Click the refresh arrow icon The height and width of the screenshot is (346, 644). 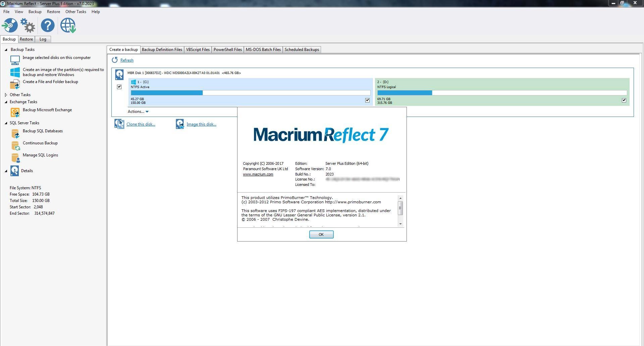tap(115, 60)
